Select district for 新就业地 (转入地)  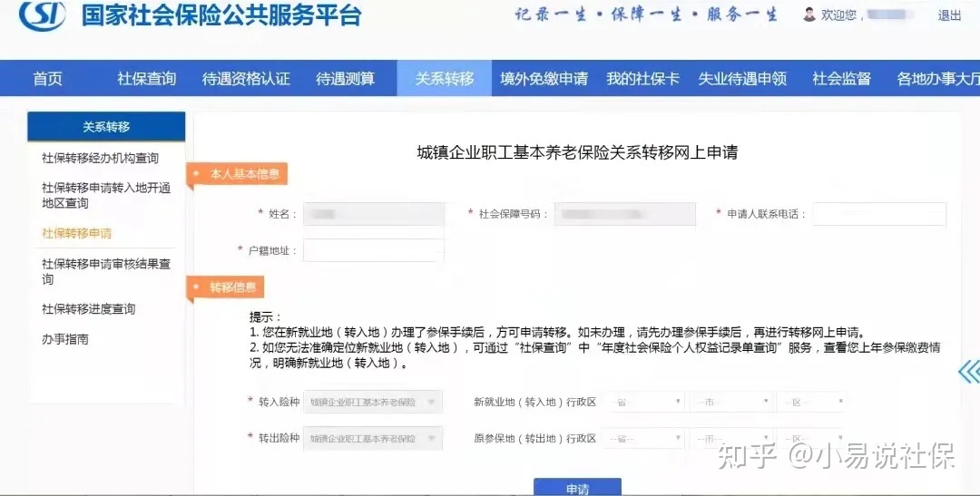point(811,402)
